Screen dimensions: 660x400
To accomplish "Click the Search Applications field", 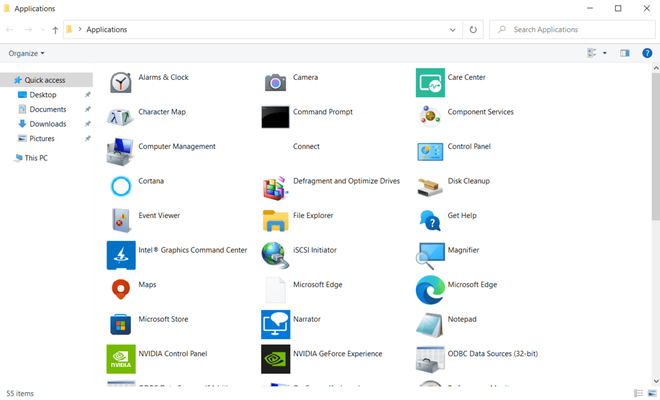I will (575, 30).
